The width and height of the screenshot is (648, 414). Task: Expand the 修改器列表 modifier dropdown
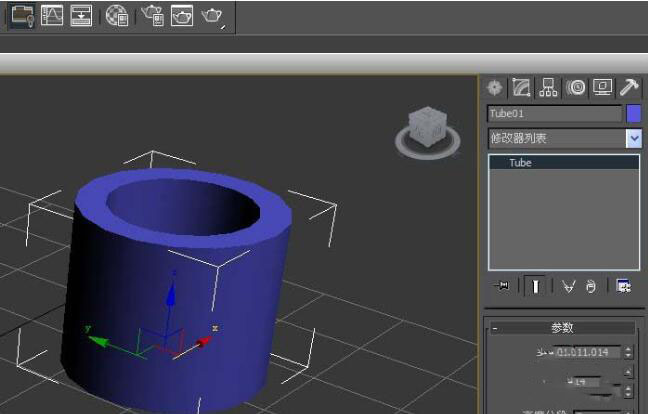pyautogui.click(x=633, y=139)
